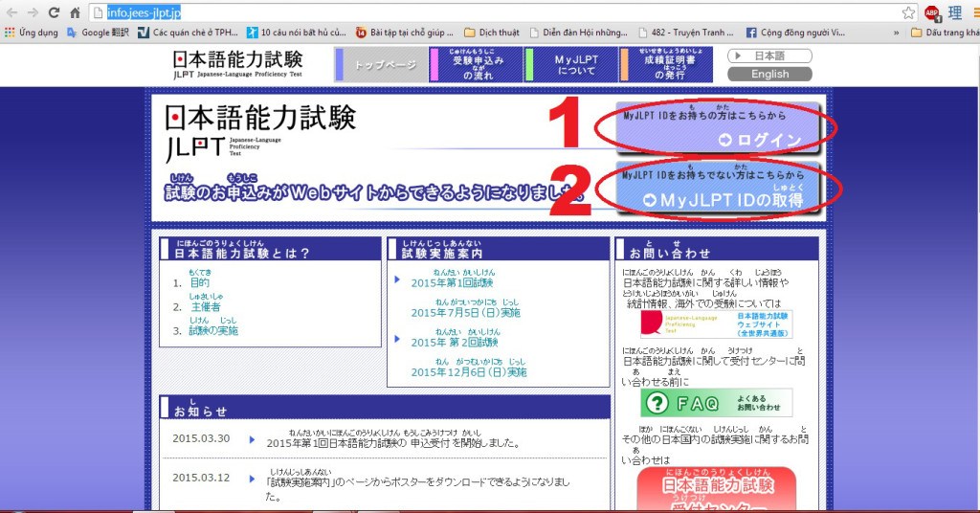The height and width of the screenshot is (513, 980).
Task: Open the 主催者 link
Action: (x=206, y=307)
